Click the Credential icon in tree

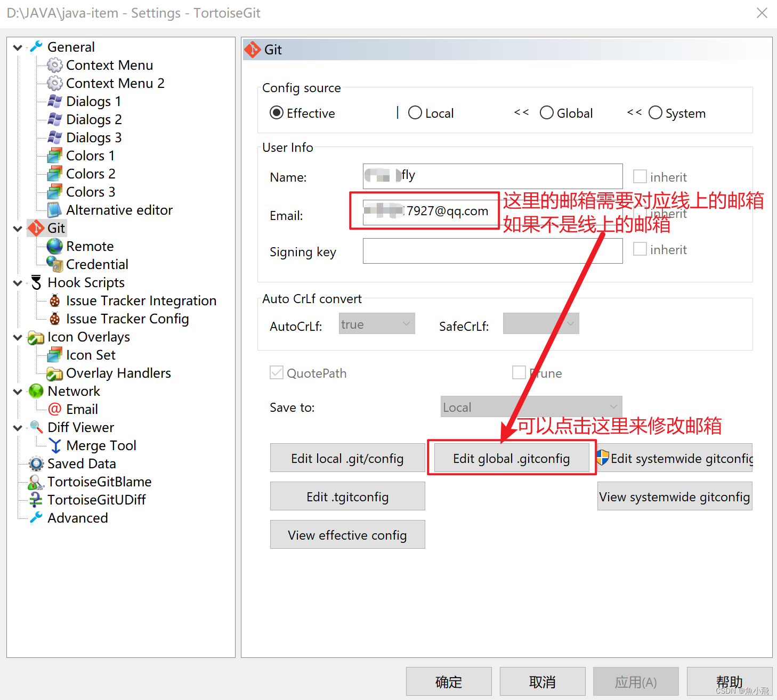[55, 264]
